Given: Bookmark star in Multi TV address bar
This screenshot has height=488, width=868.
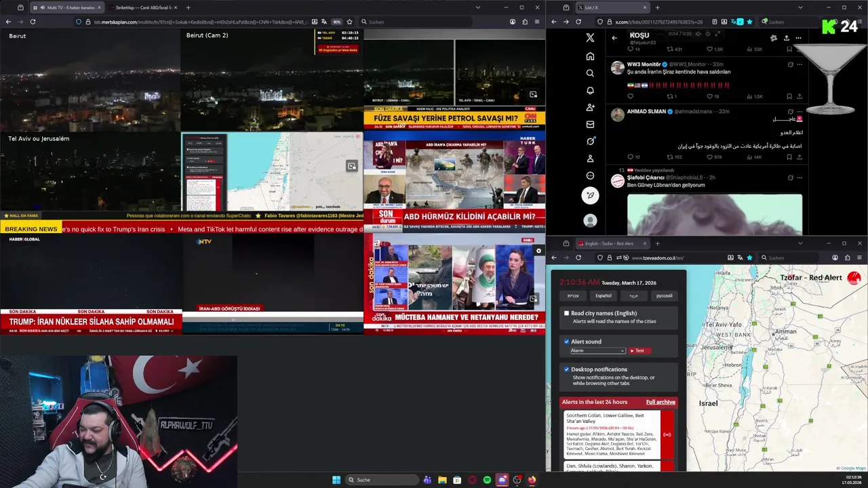Looking at the screenshot, I should (x=349, y=22).
